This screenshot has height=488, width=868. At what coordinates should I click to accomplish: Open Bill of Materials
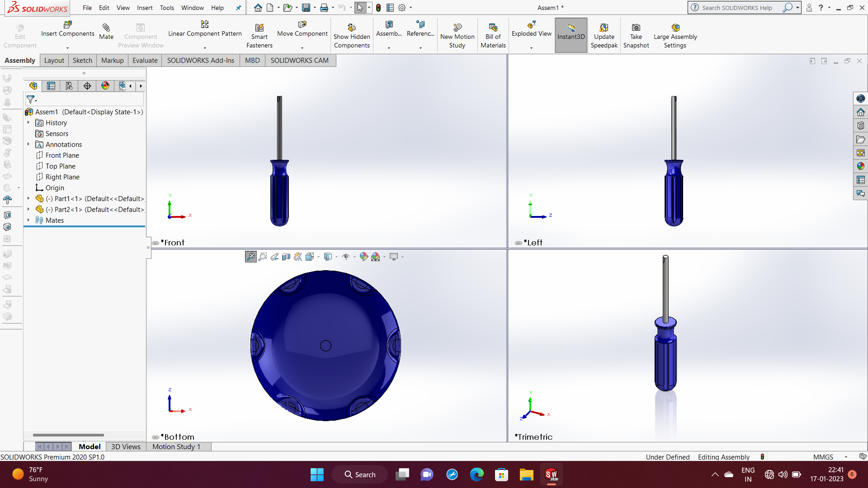point(493,35)
